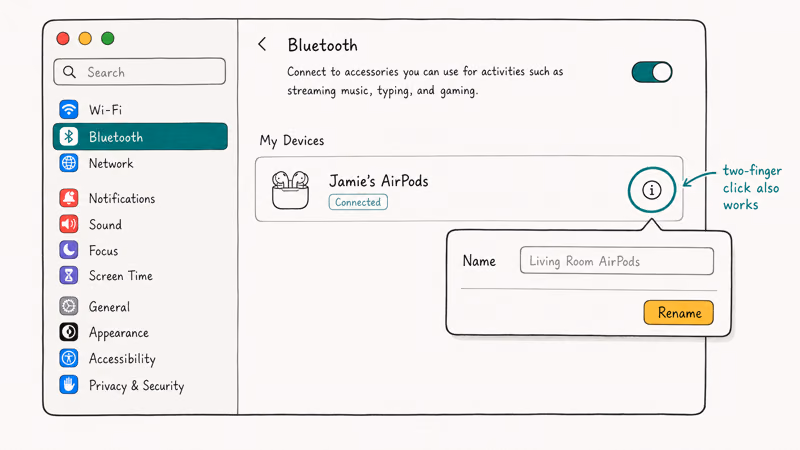Click the green zoom window button

[108, 38]
